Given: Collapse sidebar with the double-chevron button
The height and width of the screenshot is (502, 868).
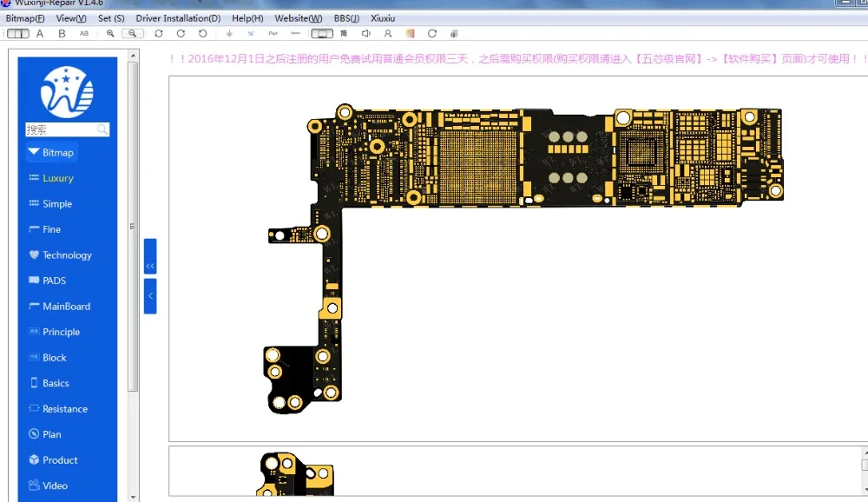Looking at the screenshot, I should tap(150, 266).
